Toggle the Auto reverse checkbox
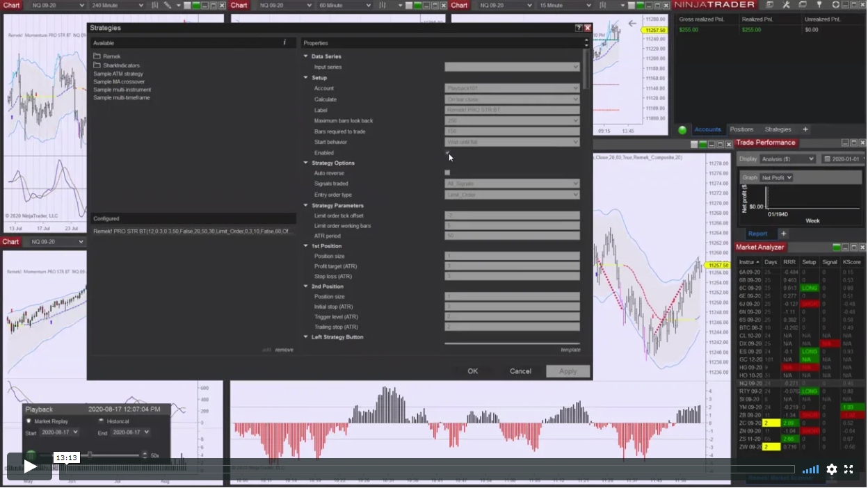868x488 pixels. pos(447,172)
